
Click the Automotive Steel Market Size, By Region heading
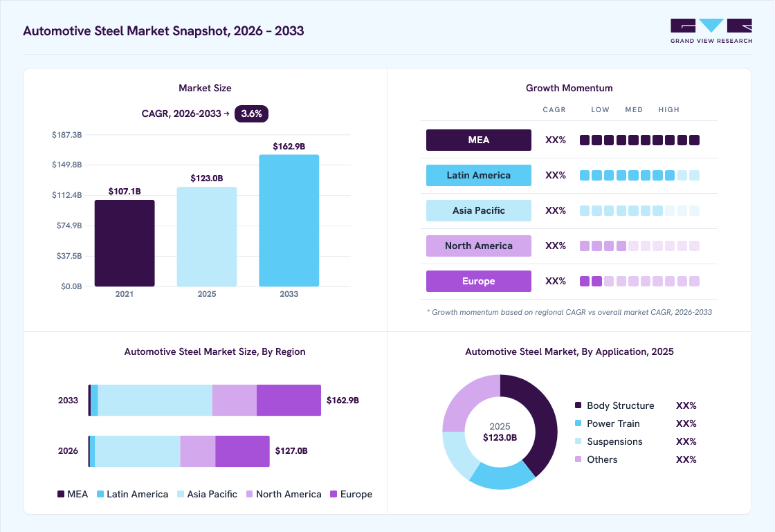tap(215, 351)
